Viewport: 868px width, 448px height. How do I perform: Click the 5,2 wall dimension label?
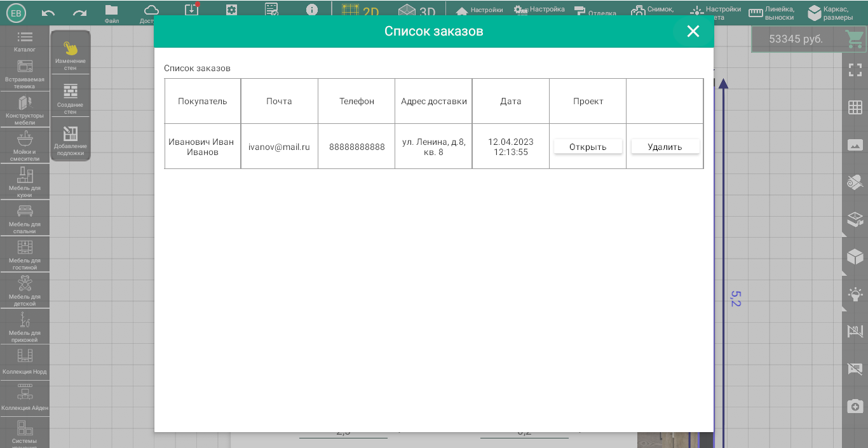click(x=736, y=299)
